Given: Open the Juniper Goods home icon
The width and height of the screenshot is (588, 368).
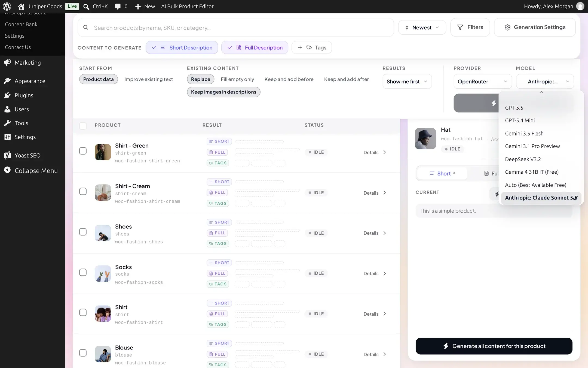Looking at the screenshot, I should tap(21, 6).
